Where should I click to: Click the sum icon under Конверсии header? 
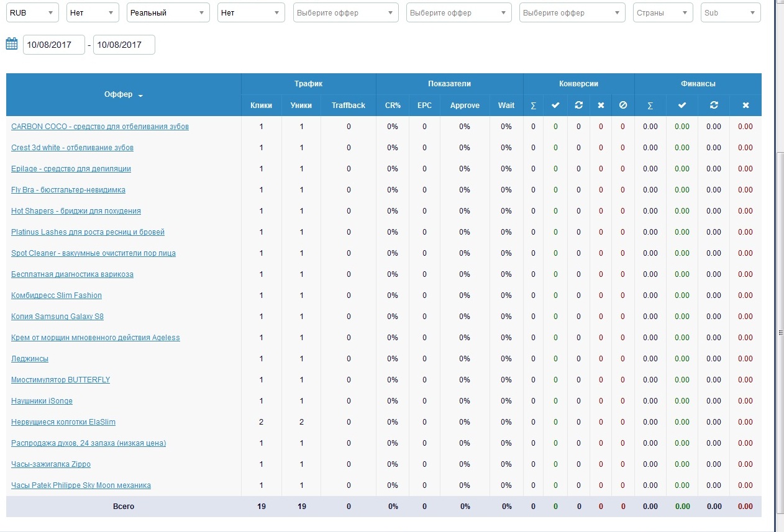click(533, 106)
